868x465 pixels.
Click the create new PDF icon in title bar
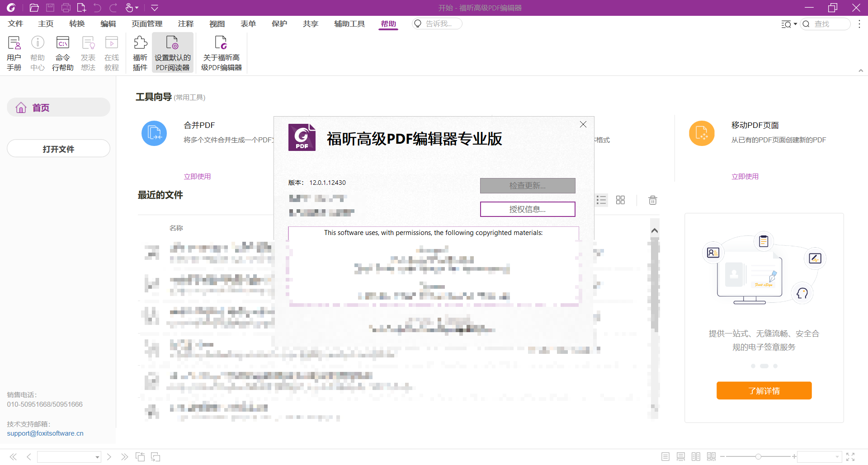click(x=81, y=8)
